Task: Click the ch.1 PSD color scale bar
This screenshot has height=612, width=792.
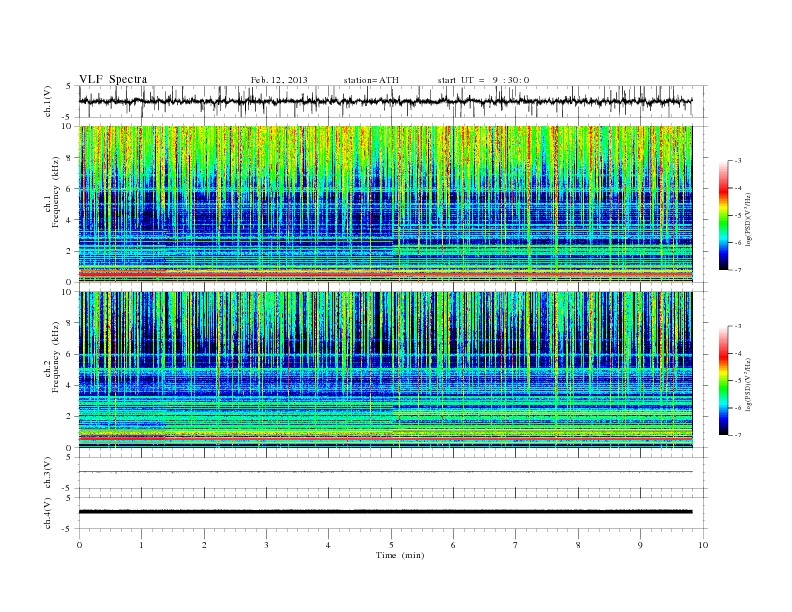Action: [723, 215]
